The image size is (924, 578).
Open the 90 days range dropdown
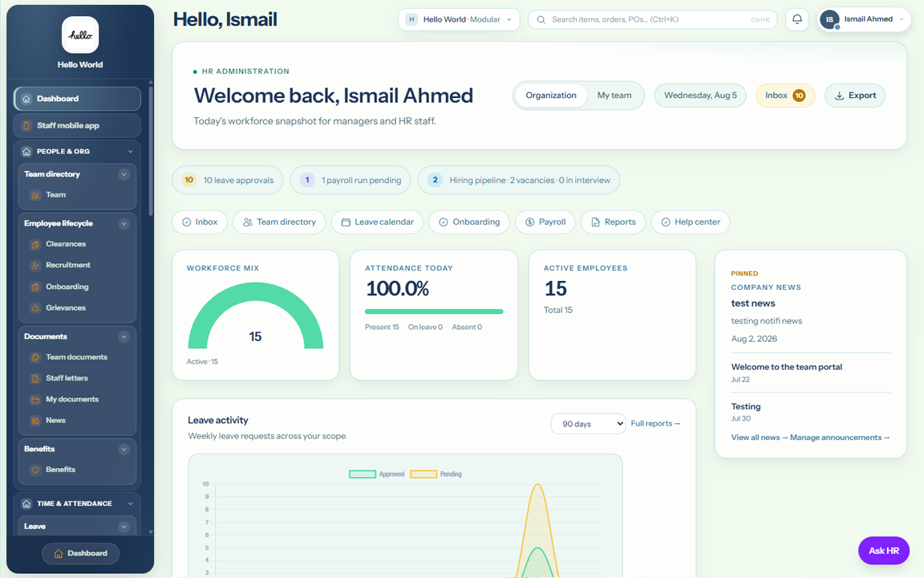click(588, 424)
